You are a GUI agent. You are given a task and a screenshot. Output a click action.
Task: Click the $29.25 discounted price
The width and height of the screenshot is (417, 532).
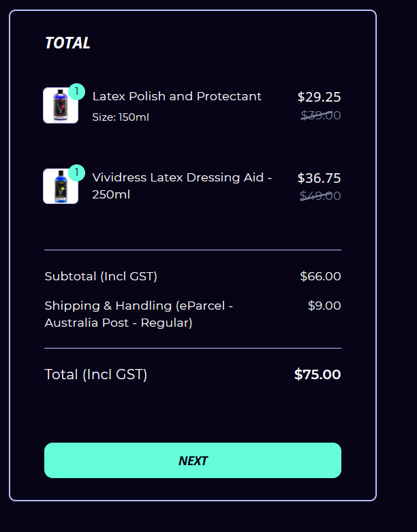[319, 97]
